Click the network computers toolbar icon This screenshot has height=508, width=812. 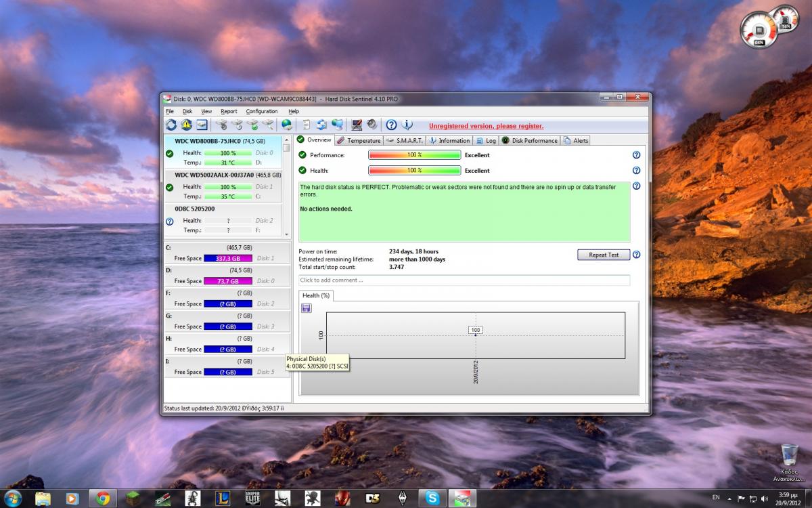tap(336, 125)
